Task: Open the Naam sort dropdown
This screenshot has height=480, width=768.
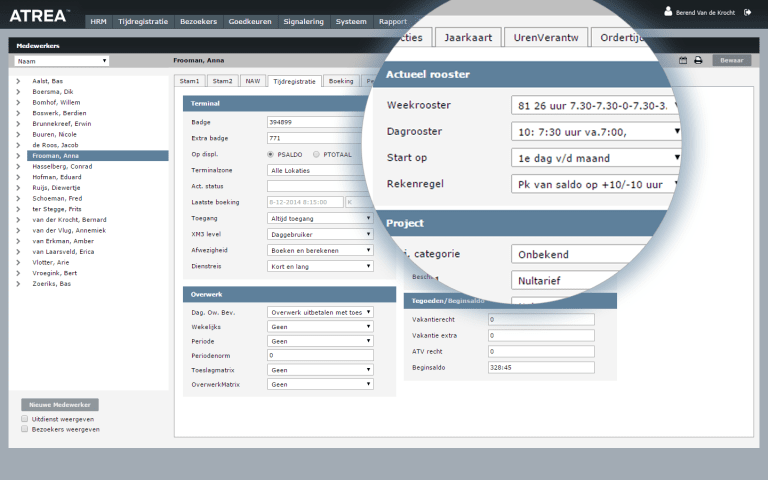Action: (x=62, y=61)
